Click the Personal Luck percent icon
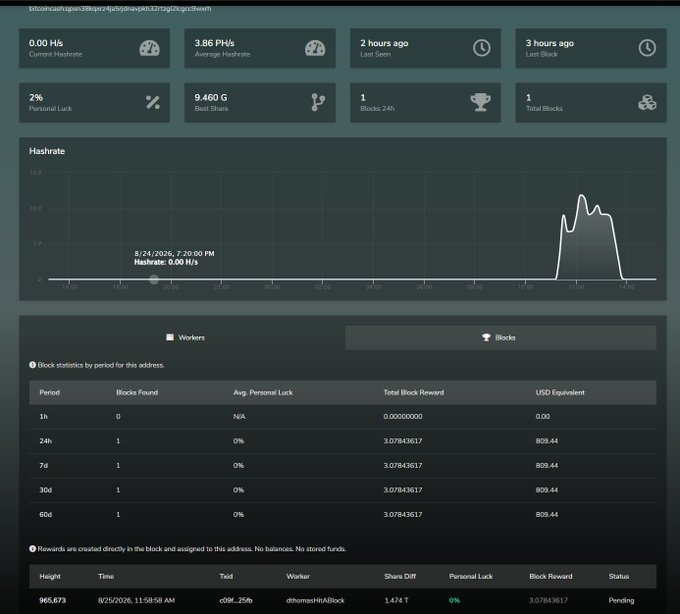680x614 pixels. tap(153, 102)
